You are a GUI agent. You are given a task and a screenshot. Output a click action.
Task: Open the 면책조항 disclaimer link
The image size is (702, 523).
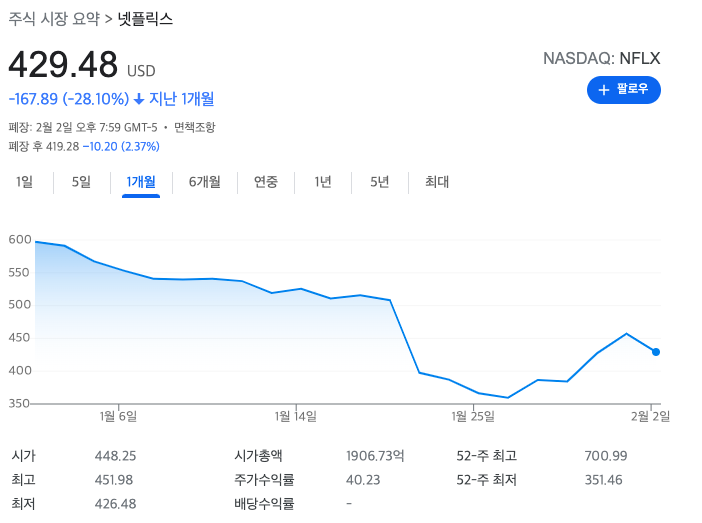tap(195, 127)
